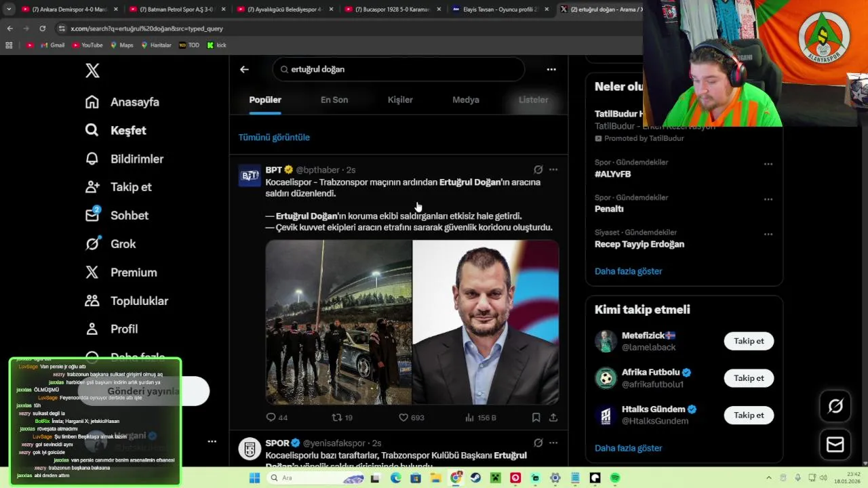Click the @bpthaber handle

pyautogui.click(x=317, y=170)
